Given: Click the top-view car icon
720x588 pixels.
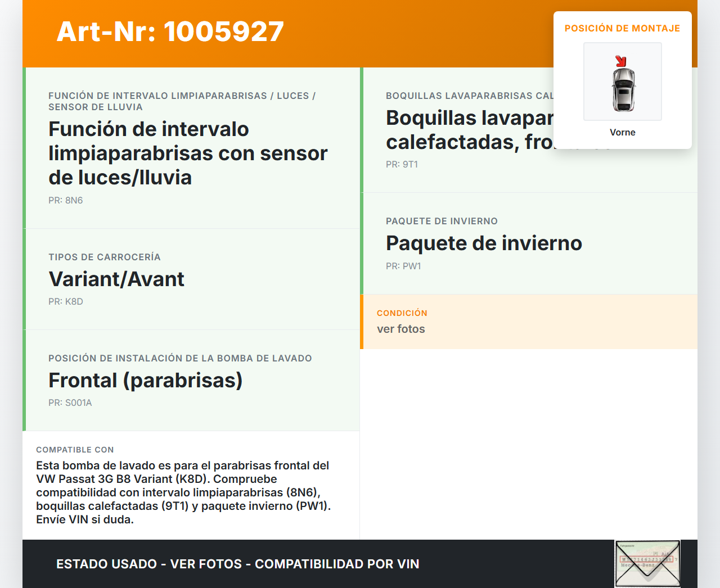Looking at the screenshot, I should 623,90.
